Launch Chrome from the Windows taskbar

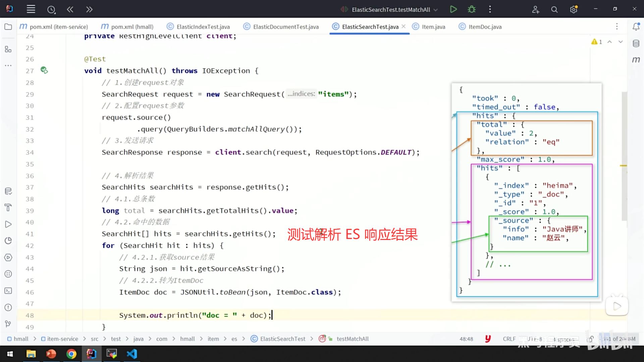pos(71,354)
